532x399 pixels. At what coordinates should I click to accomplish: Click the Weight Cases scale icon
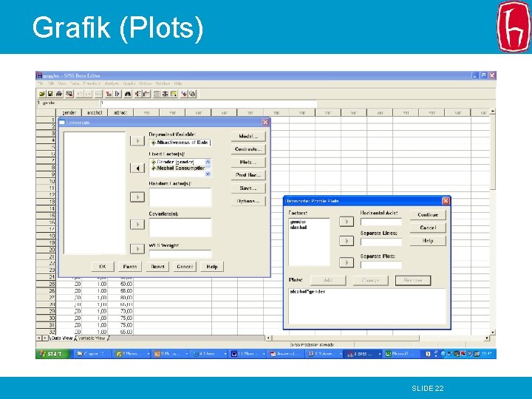point(165,94)
